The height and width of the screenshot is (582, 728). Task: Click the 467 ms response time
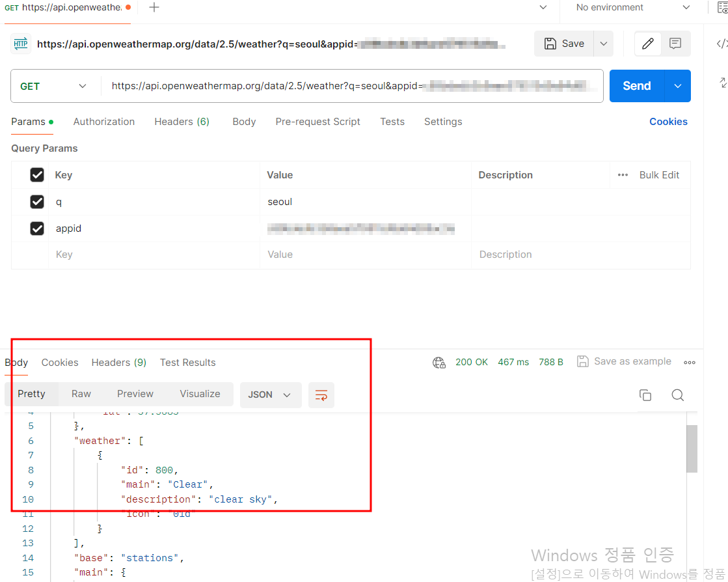click(x=513, y=363)
